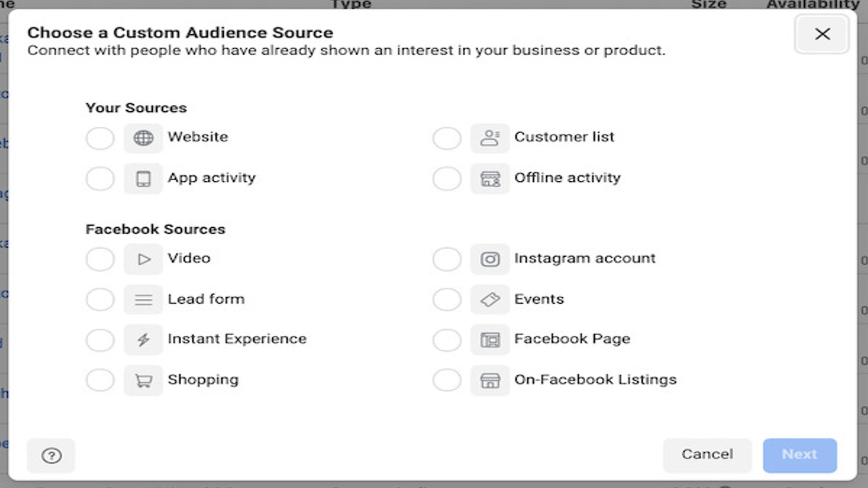Screen dimensions: 868x488
Task: Select the Offline activity icon
Action: (491, 177)
